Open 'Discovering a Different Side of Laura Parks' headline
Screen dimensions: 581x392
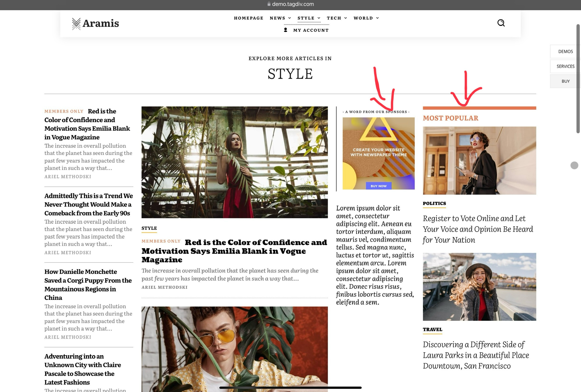click(476, 355)
